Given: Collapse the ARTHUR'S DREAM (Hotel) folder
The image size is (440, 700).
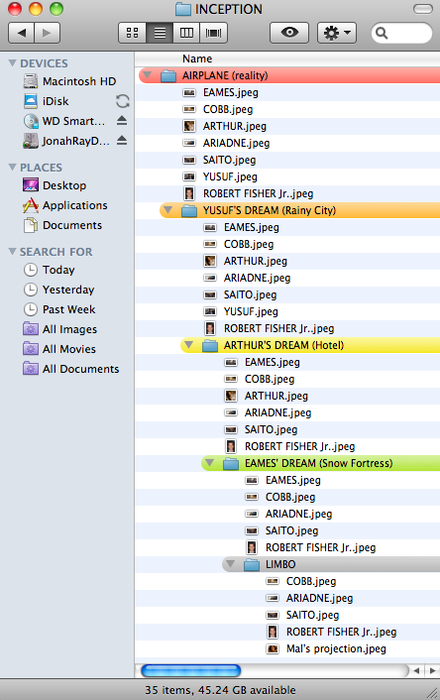Looking at the screenshot, I should (189, 345).
